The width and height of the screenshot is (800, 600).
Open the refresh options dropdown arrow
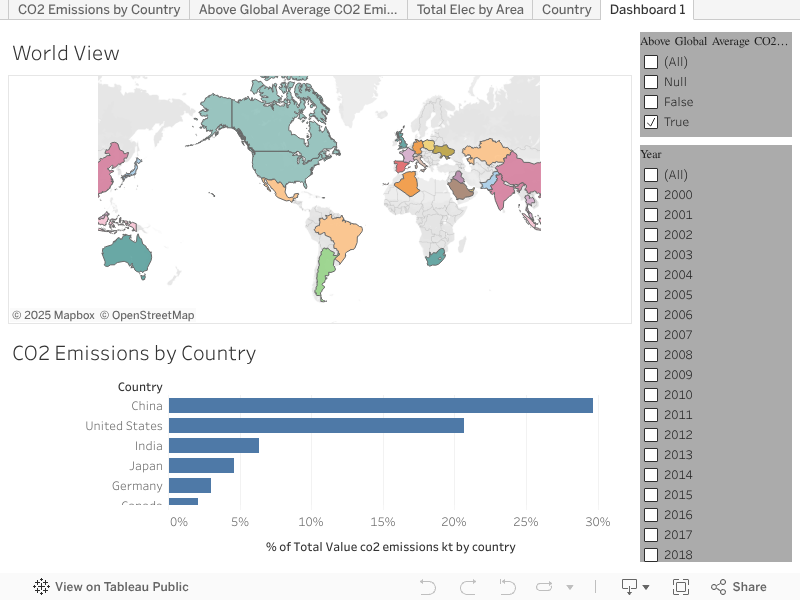pyautogui.click(x=570, y=588)
